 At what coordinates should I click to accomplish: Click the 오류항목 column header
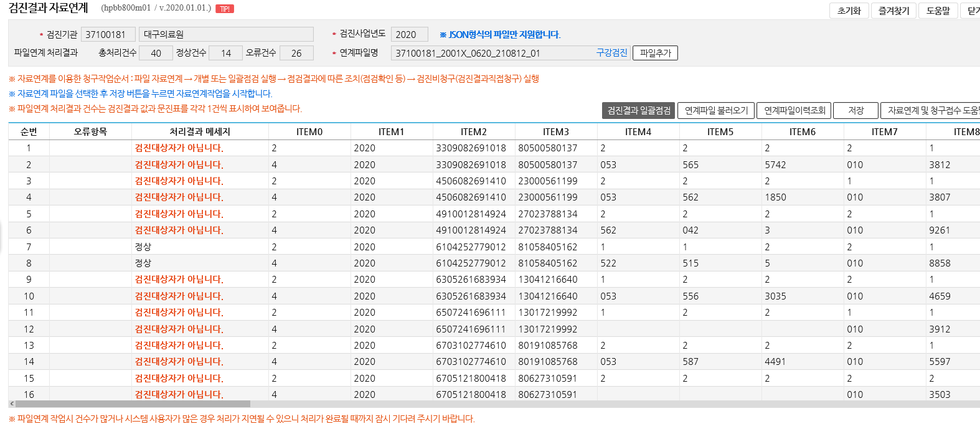pos(90,131)
